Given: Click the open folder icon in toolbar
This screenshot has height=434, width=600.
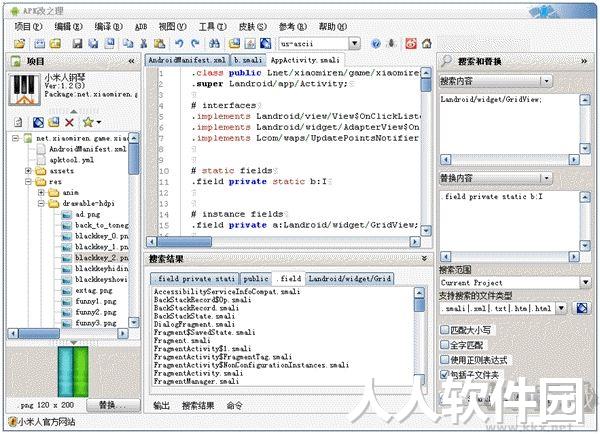Looking at the screenshot, I should [19, 44].
